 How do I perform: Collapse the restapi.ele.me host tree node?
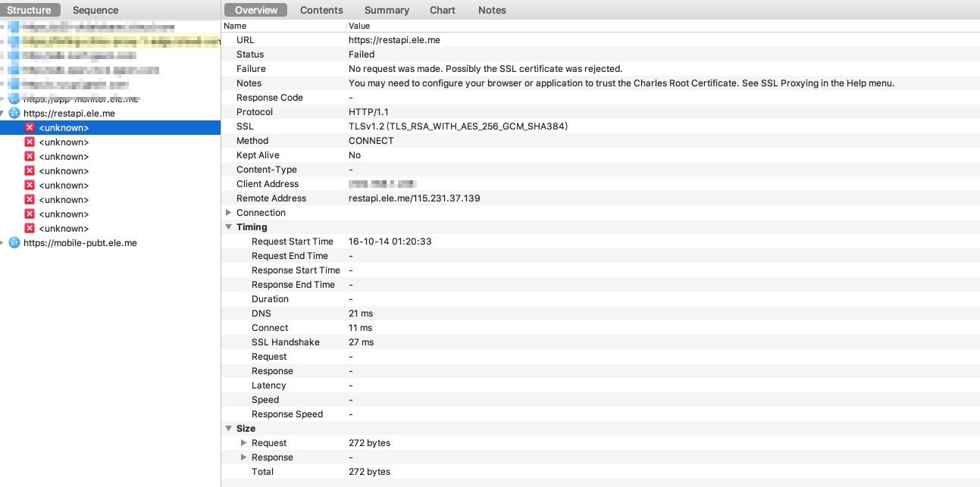(x=2, y=114)
